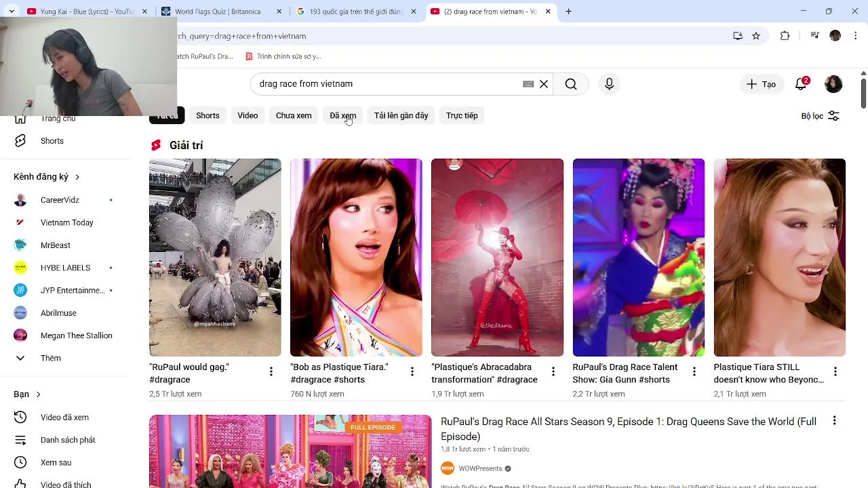The image size is (868, 488).
Task: Open the tab search dropdown arrow
Action: click(12, 12)
